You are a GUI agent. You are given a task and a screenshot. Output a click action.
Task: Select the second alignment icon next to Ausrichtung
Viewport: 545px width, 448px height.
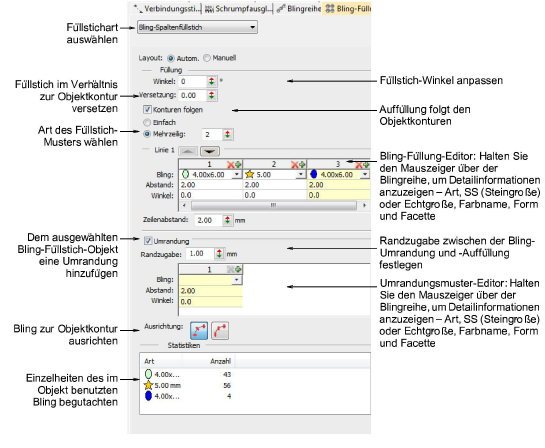click(220, 330)
